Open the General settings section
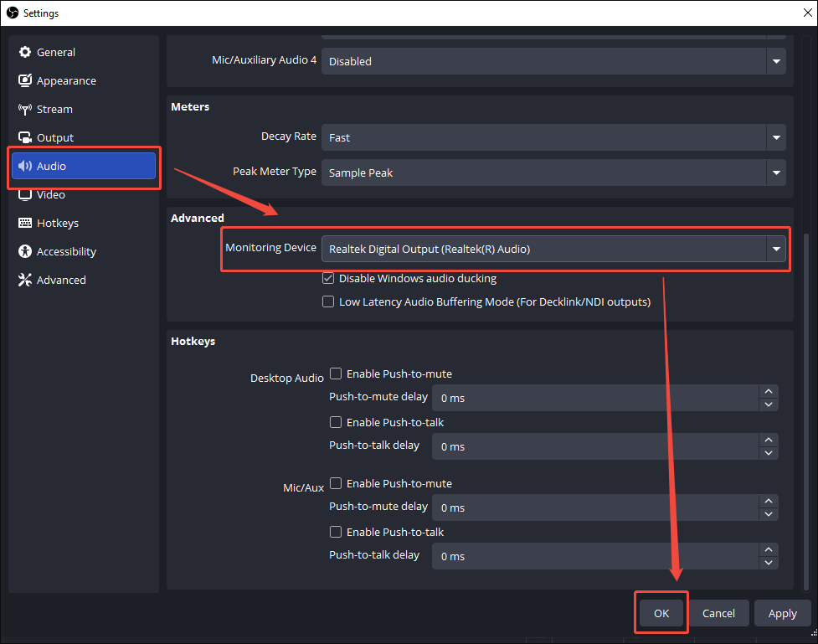This screenshot has width=818, height=644. point(54,52)
